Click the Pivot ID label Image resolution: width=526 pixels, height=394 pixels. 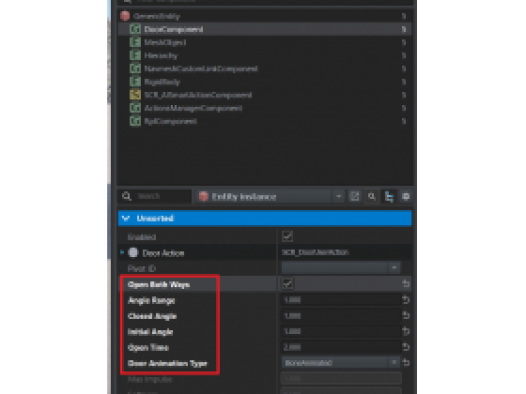click(141, 269)
